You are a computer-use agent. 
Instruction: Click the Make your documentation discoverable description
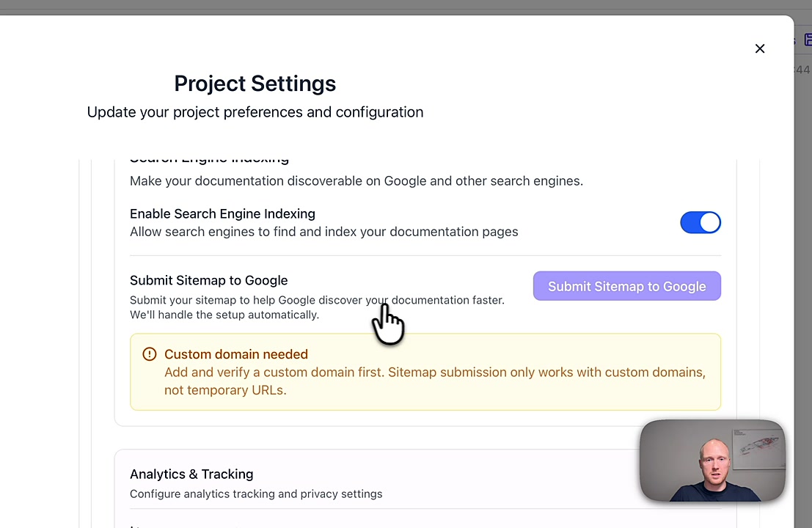point(356,181)
